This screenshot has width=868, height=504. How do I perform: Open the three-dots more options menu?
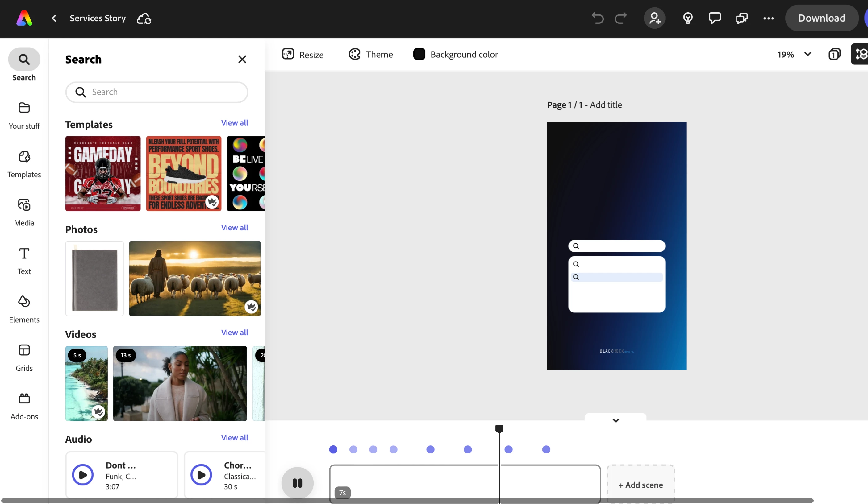pyautogui.click(x=769, y=18)
